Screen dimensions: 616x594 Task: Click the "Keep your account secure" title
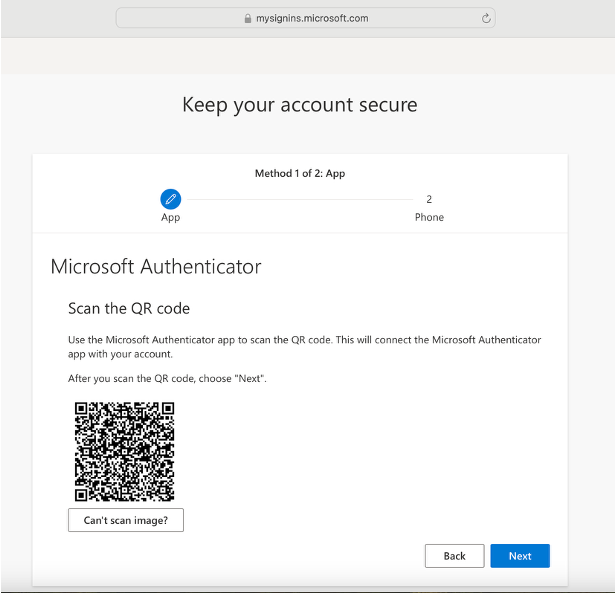[300, 105]
